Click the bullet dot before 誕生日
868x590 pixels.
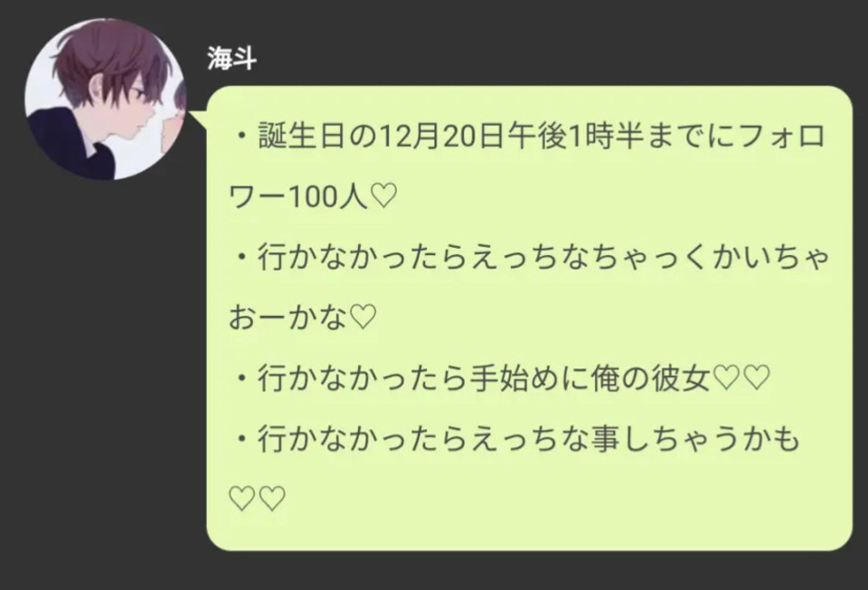click(242, 137)
